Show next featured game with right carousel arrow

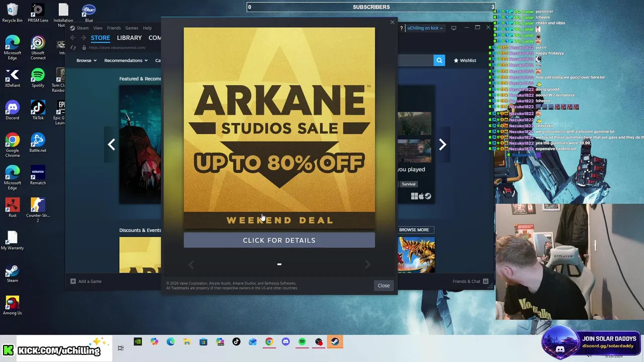[442, 145]
